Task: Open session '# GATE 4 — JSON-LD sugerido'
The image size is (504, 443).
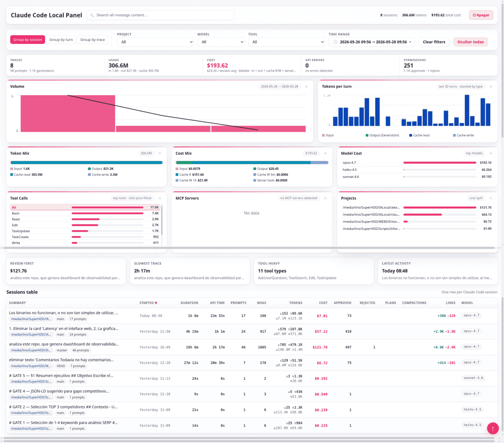Action: point(252,394)
